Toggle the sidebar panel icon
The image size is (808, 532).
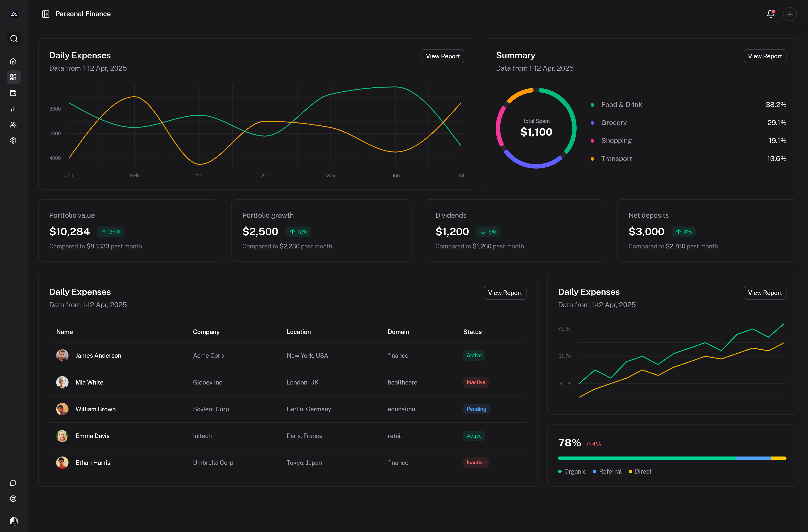pyautogui.click(x=45, y=14)
